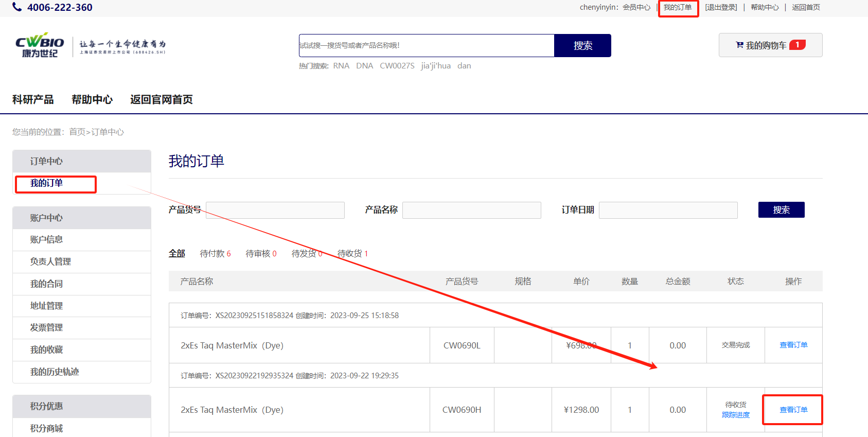The height and width of the screenshot is (437, 868).
Task: Open the shopping cart button
Action: [770, 45]
